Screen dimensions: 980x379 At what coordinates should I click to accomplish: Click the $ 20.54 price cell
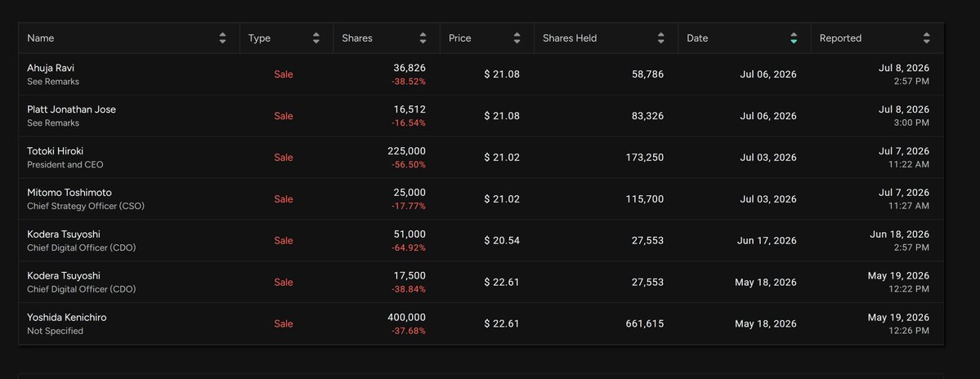[x=502, y=240]
